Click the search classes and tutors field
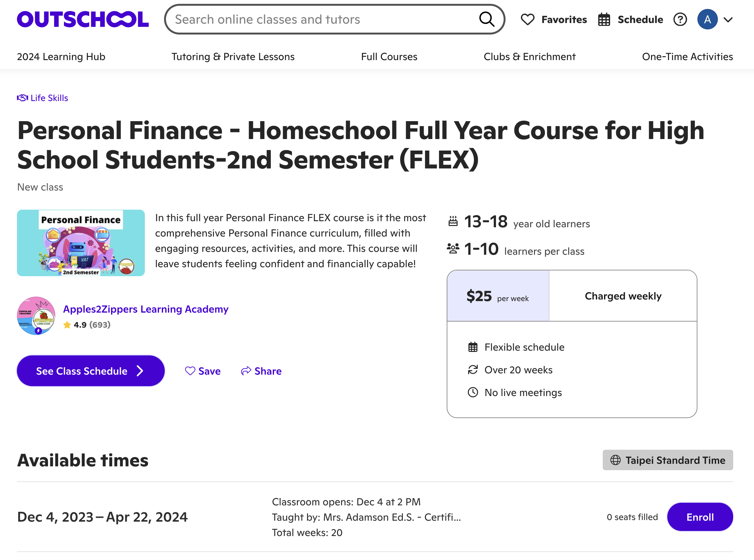This screenshot has width=754, height=560. coord(322,19)
